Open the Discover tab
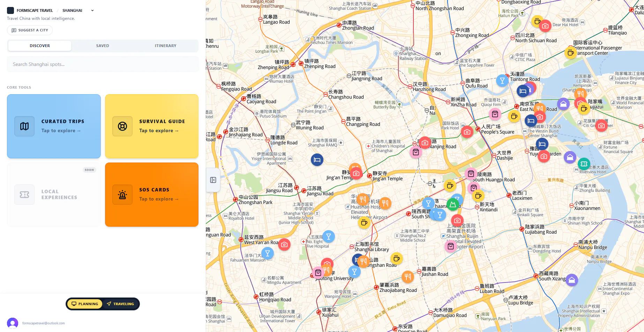644x332 pixels. (x=40, y=46)
